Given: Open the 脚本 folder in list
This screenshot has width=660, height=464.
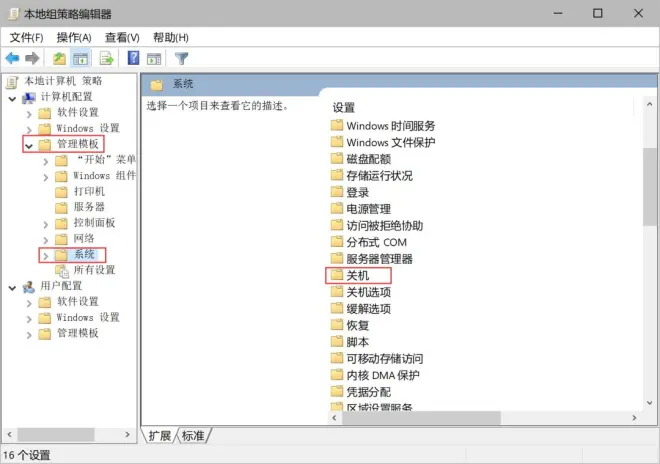Looking at the screenshot, I should 350,341.
